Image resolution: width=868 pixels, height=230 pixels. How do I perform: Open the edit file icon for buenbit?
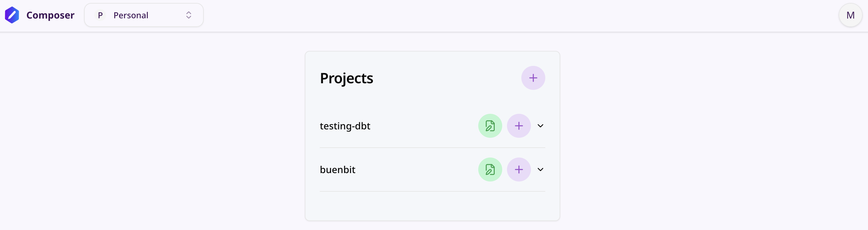(x=490, y=169)
